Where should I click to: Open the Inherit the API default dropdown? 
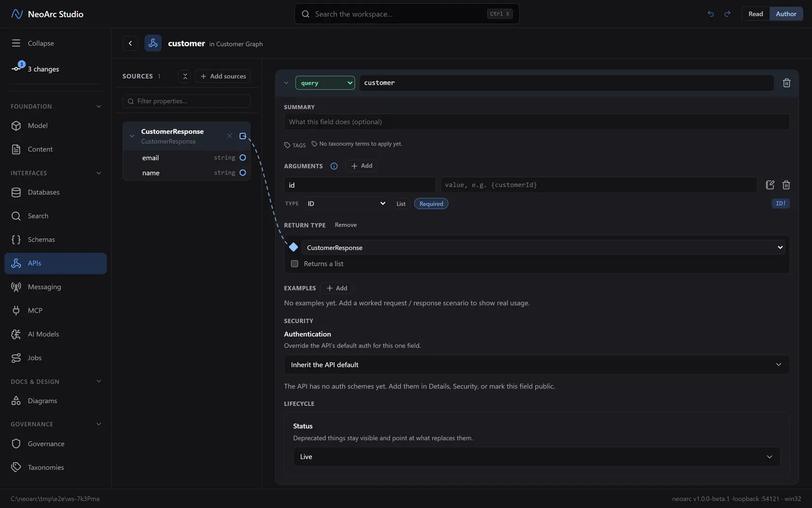point(536,365)
